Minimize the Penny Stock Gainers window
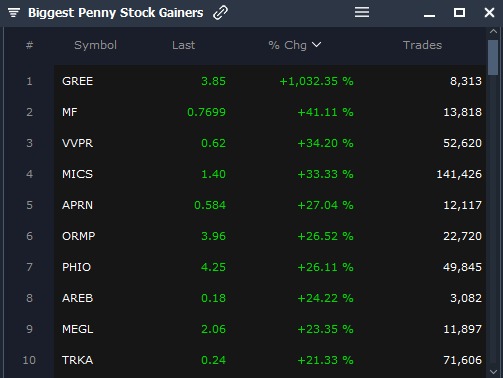The width and height of the screenshot is (503, 378). click(x=429, y=15)
